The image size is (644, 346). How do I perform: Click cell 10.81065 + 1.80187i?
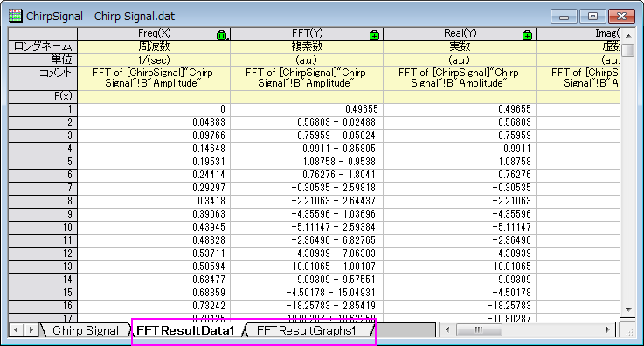307,266
